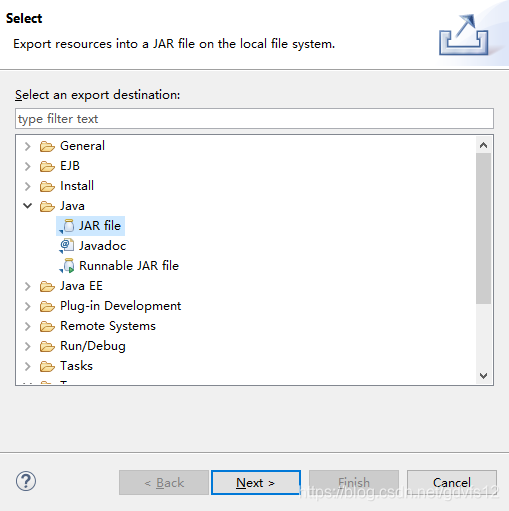Click the Java EE folder icon
This screenshot has height=511, width=509.
[47, 286]
